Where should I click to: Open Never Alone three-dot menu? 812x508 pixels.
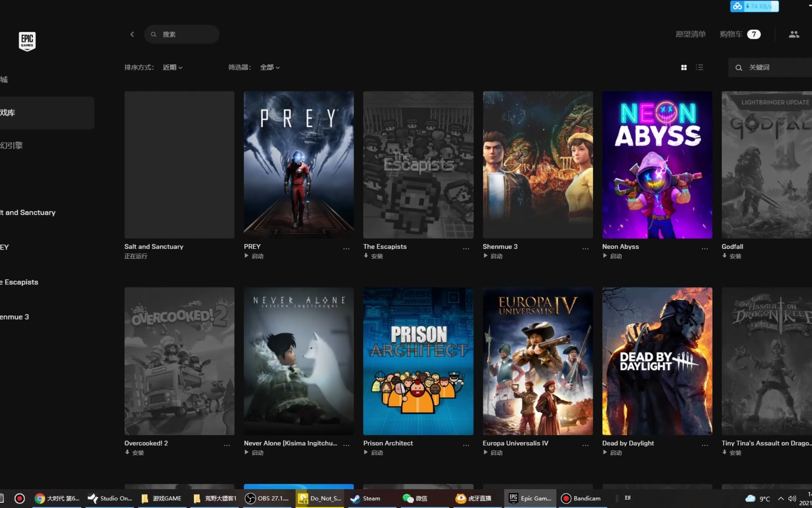click(x=346, y=445)
